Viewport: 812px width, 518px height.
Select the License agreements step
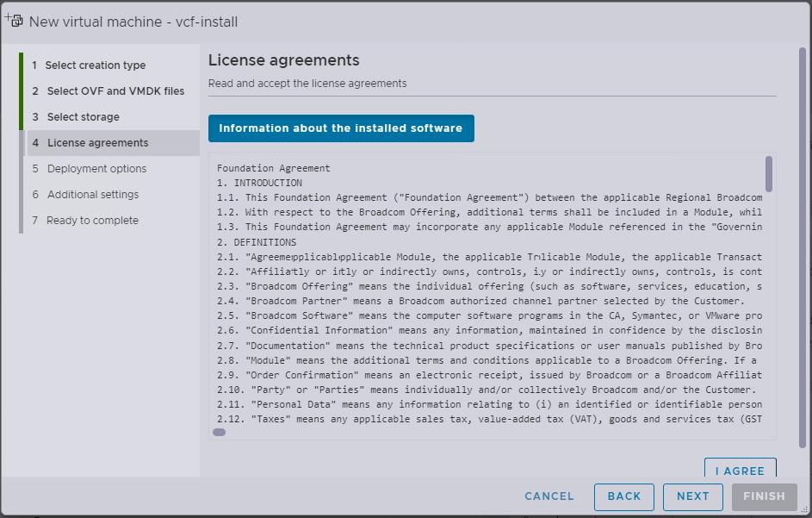click(x=97, y=143)
